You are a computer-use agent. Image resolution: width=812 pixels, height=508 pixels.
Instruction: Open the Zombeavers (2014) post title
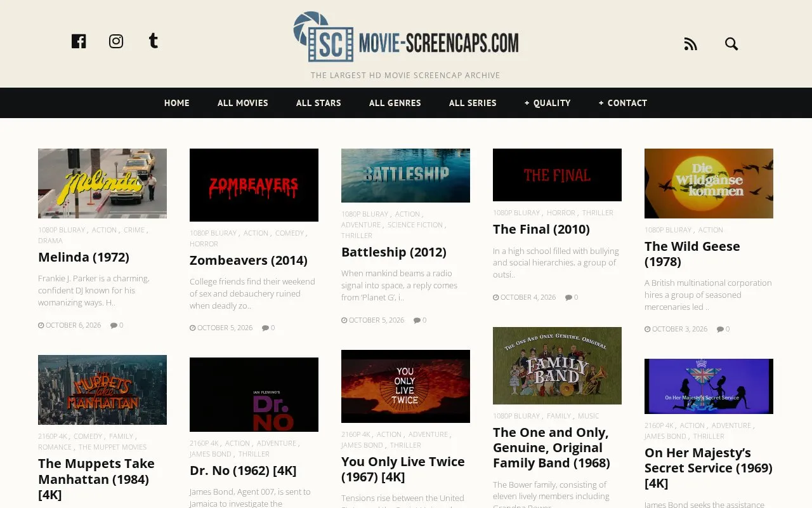point(249,260)
